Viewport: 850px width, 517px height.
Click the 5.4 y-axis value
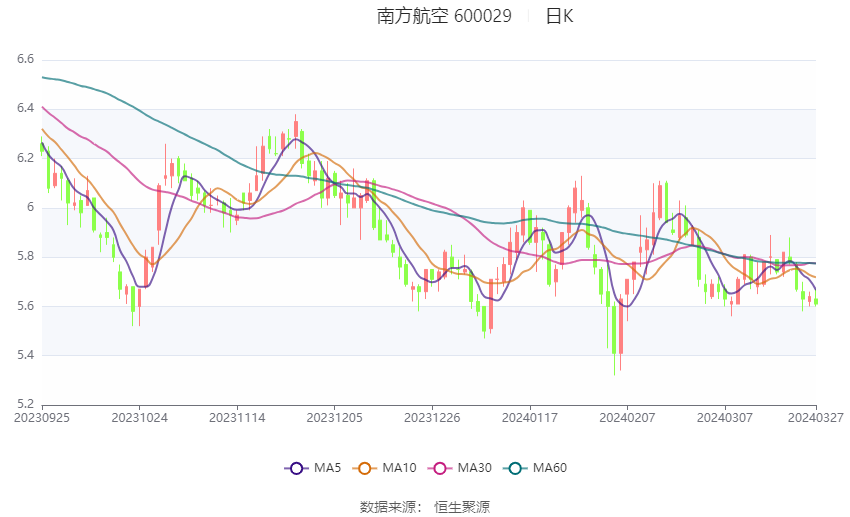point(25,355)
